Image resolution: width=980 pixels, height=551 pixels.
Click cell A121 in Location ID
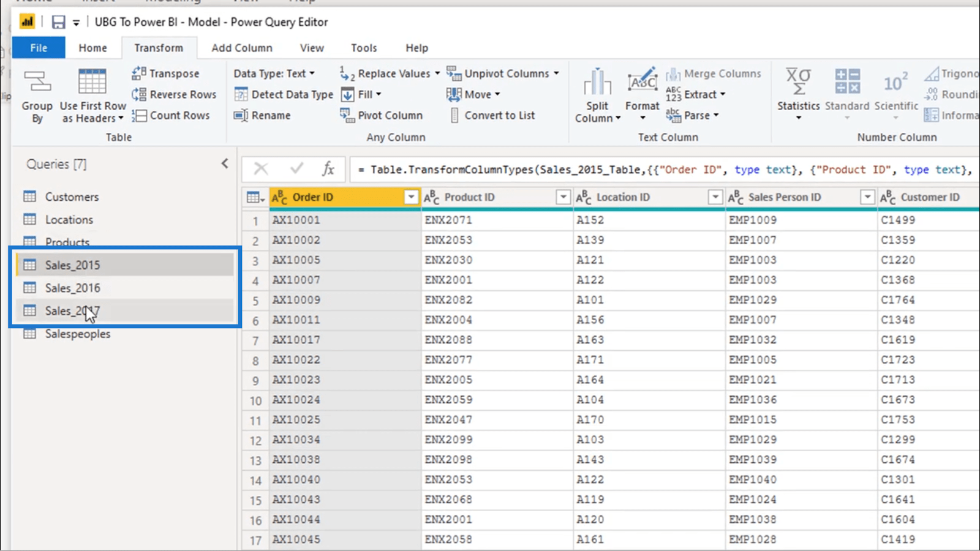pos(649,260)
